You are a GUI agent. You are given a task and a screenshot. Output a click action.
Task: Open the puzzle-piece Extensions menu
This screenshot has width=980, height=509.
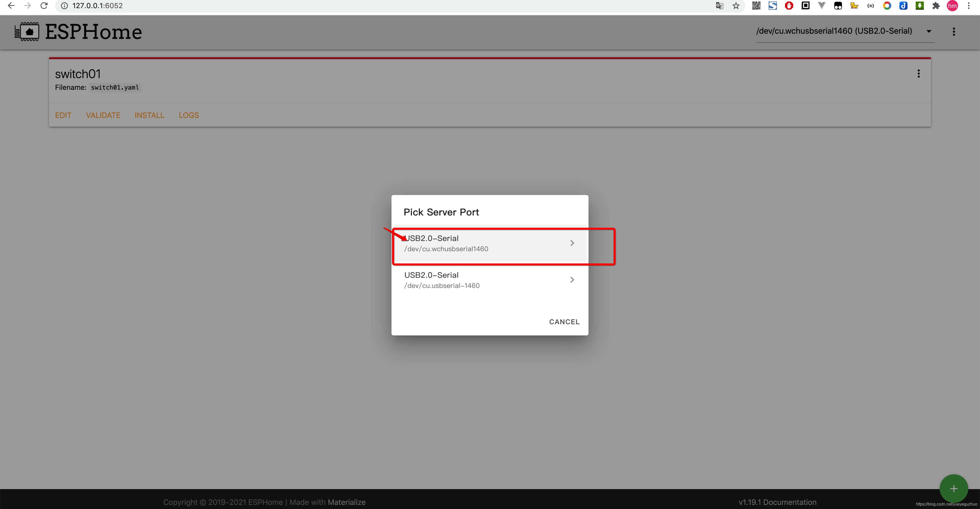(x=936, y=6)
